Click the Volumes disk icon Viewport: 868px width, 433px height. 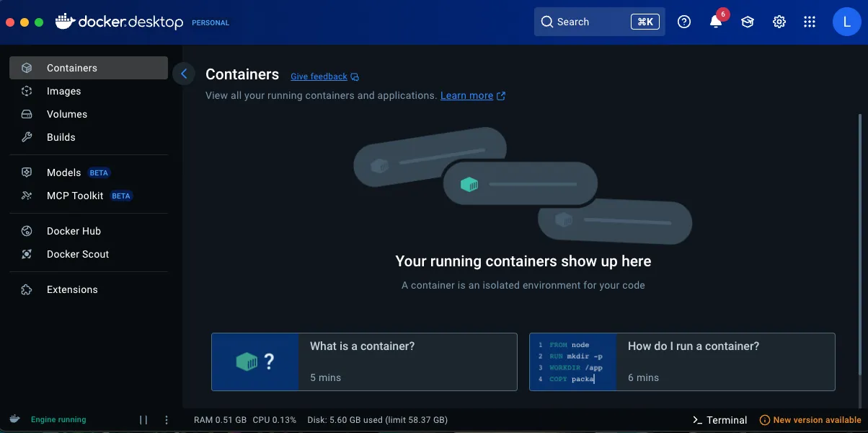[27, 114]
